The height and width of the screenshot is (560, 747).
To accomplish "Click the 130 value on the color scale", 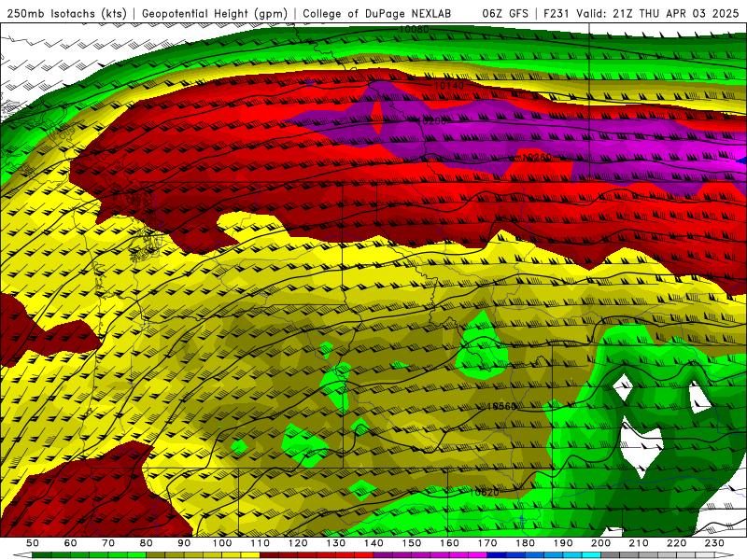I will (x=336, y=543).
